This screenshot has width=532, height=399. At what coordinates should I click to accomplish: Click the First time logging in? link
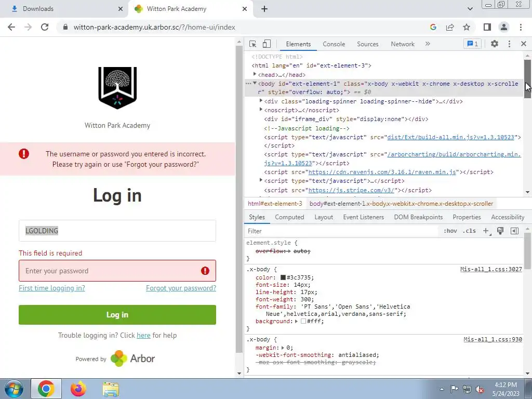[52, 288]
